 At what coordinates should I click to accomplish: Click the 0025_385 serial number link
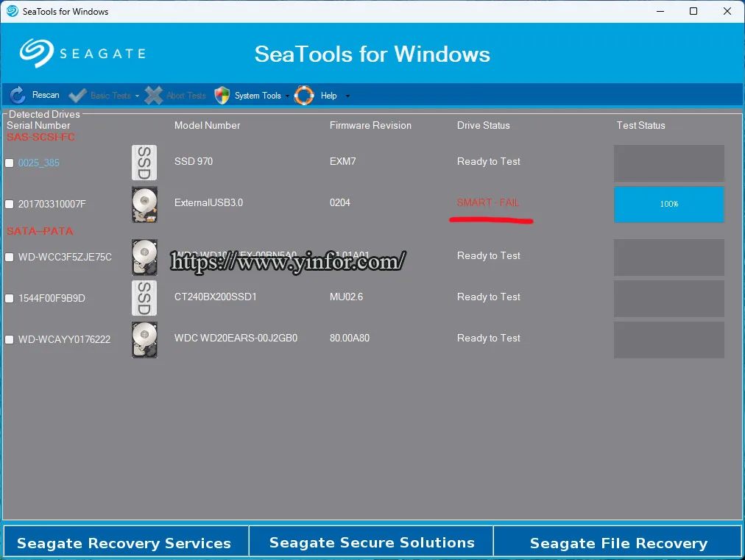pos(38,163)
